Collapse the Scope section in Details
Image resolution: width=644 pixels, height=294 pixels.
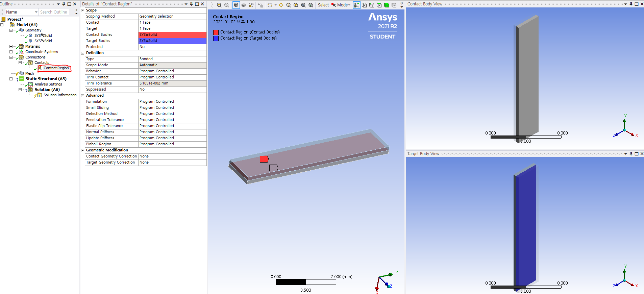coord(82,10)
